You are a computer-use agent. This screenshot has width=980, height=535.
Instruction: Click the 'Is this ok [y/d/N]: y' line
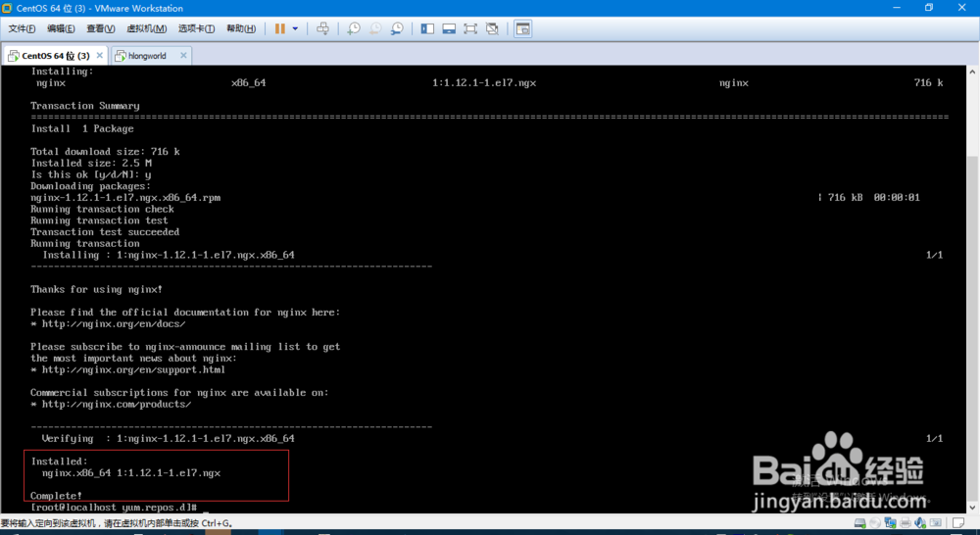(90, 174)
